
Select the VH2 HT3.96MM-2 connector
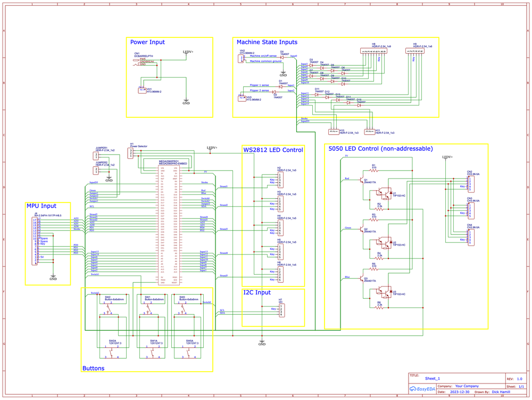point(242,59)
